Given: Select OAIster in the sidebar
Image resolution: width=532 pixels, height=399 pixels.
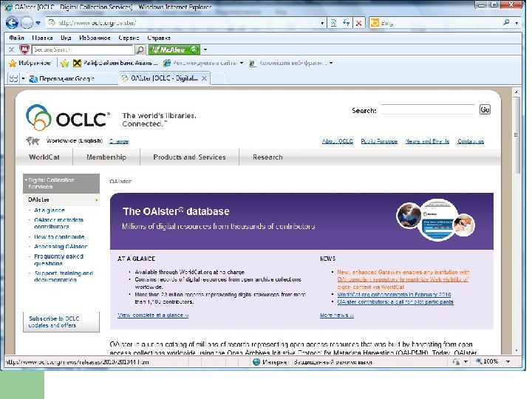Looking at the screenshot, I should (61, 199).
